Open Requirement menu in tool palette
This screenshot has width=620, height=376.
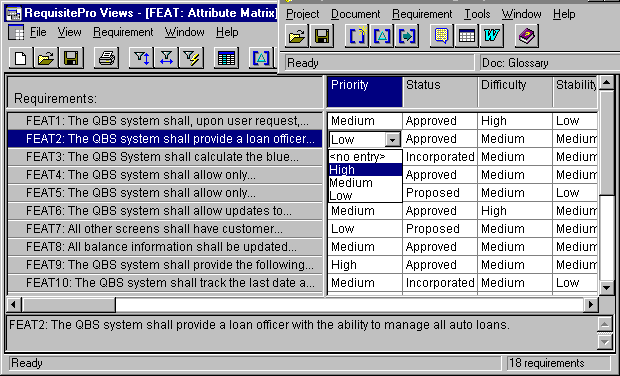(x=422, y=14)
